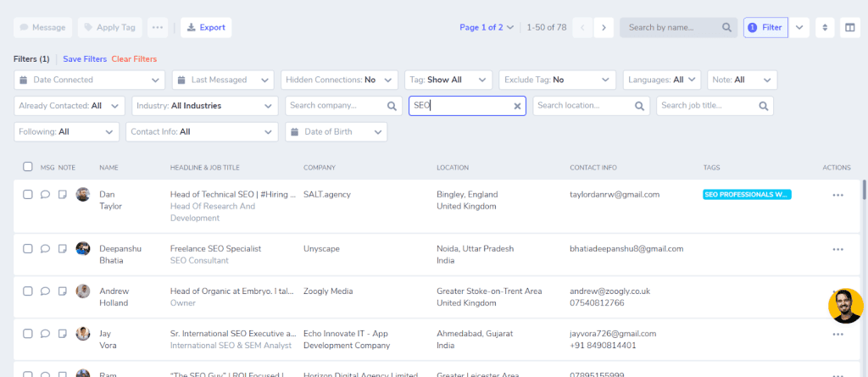Tick the checkbox for Andrew Holland
The width and height of the screenshot is (868, 377).
pyautogui.click(x=28, y=291)
